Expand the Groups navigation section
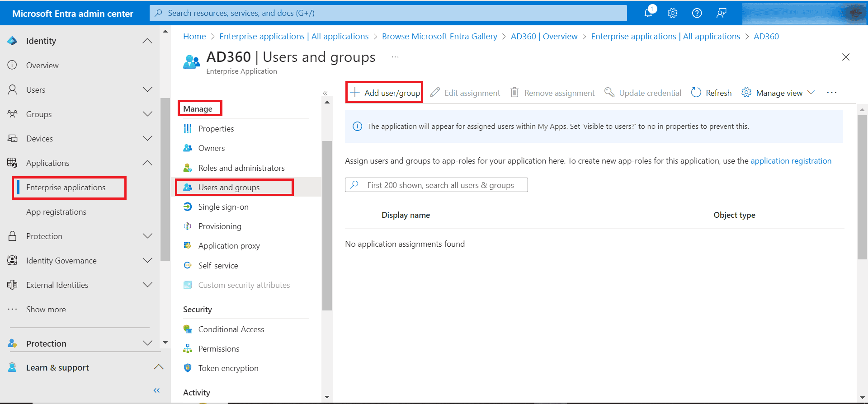This screenshot has height=404, width=868. [147, 114]
